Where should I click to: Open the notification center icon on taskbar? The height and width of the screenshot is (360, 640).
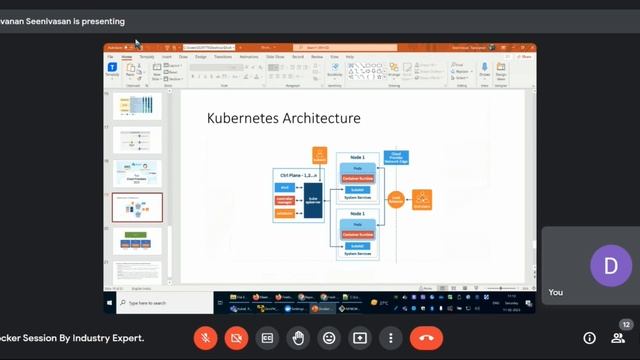(529, 303)
